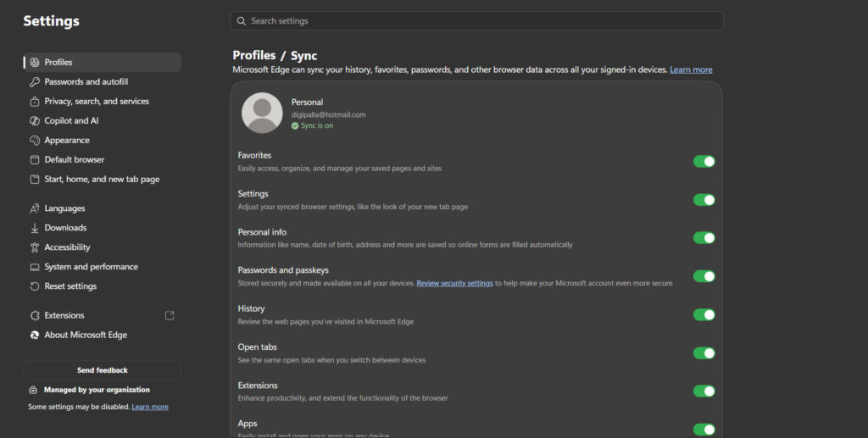Click the Personal profile name
This screenshot has height=438, width=868.
point(307,103)
